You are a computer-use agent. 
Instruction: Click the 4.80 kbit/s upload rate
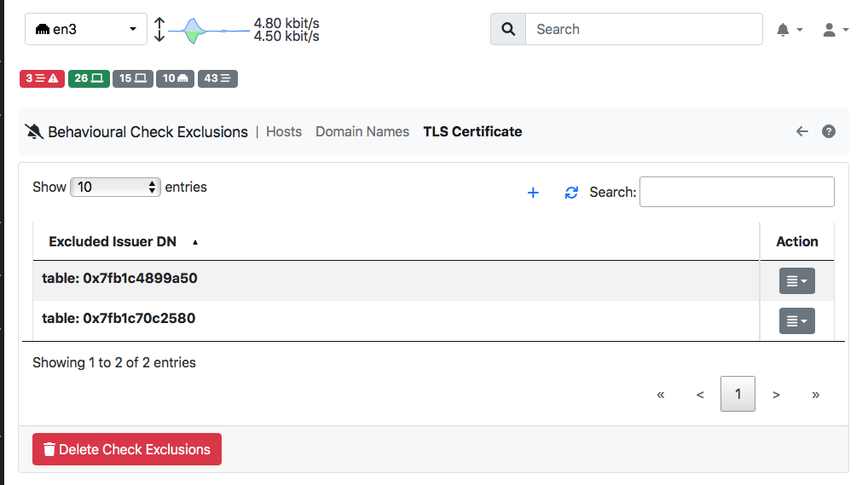286,23
